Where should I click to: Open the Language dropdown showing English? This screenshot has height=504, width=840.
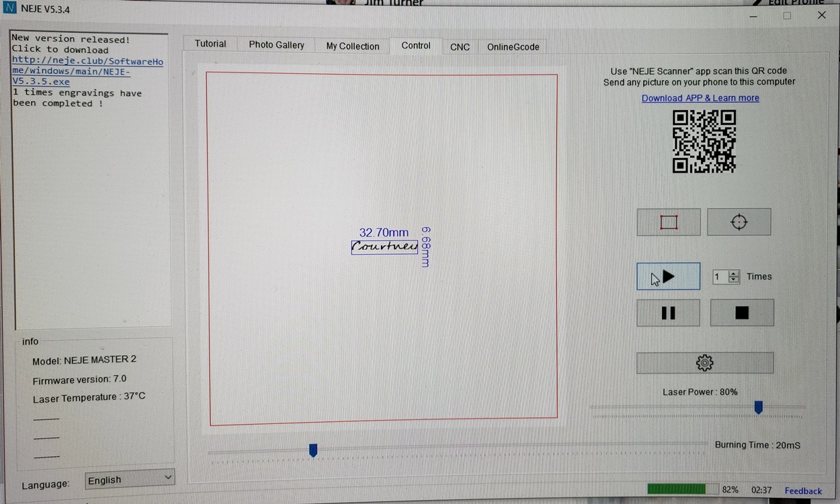(x=130, y=479)
